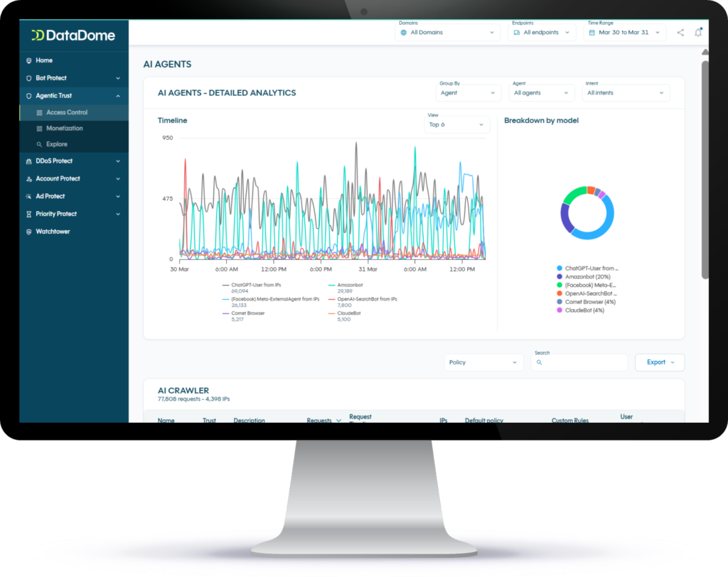
Task: Click the globe icon in Domains selector
Action: (404, 33)
